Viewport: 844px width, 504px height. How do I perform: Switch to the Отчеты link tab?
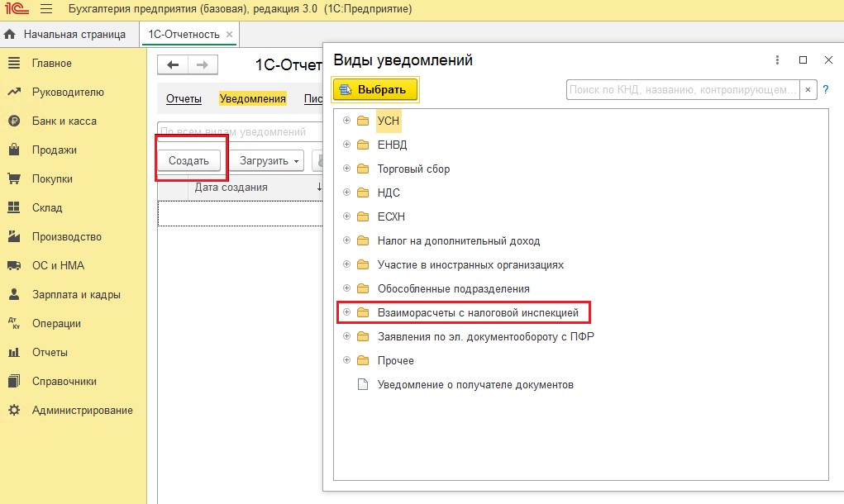[184, 99]
